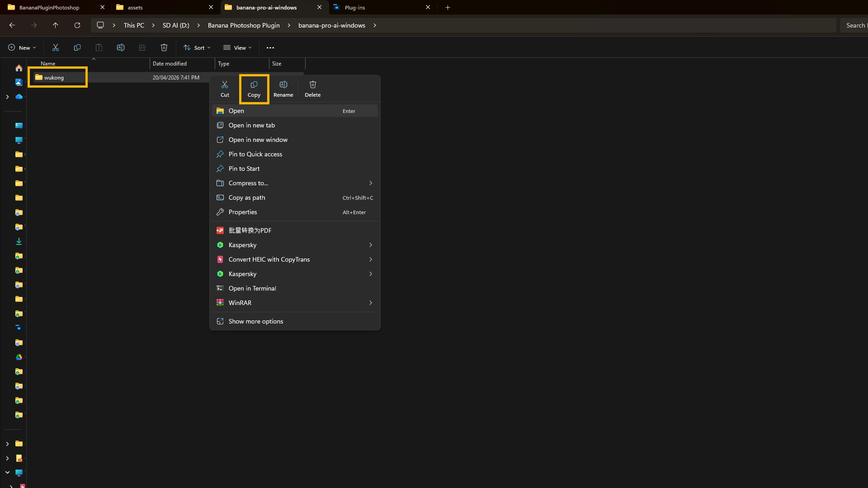Click the Paste icon in the toolbar
Screen dimensions: 868x488
click(x=99, y=47)
